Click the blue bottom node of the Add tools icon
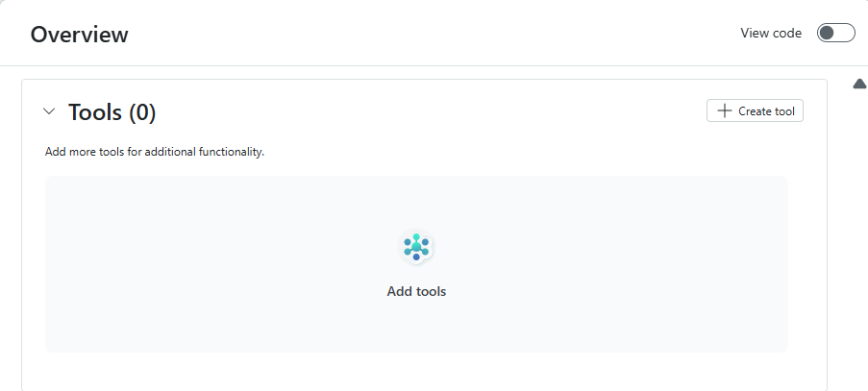Viewport: 868px width, 391px height. [x=416, y=257]
